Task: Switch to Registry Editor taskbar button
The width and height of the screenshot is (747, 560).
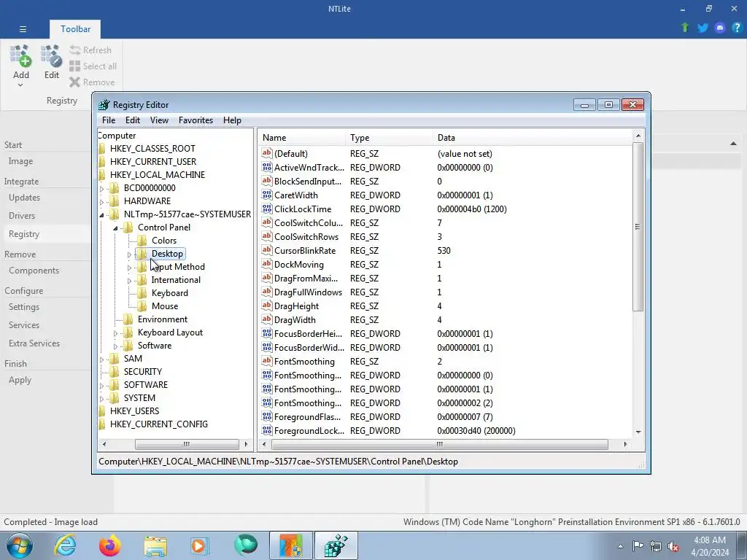Action: 336,545
